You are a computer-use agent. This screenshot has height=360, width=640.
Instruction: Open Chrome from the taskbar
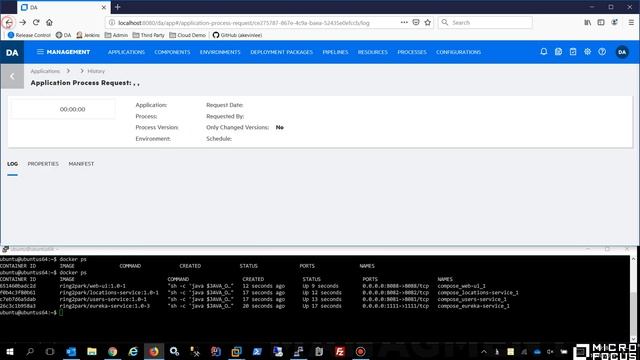113,351
